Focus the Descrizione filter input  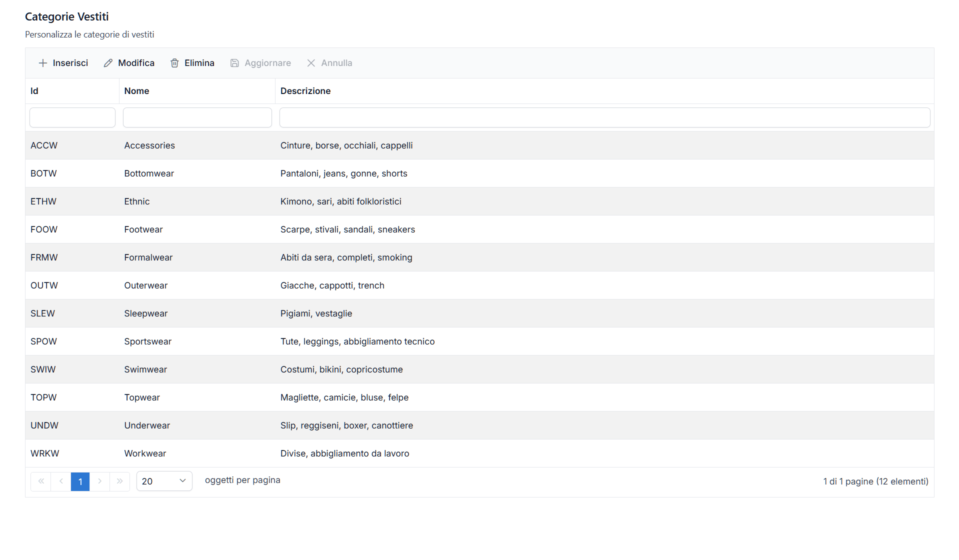pyautogui.click(x=604, y=117)
